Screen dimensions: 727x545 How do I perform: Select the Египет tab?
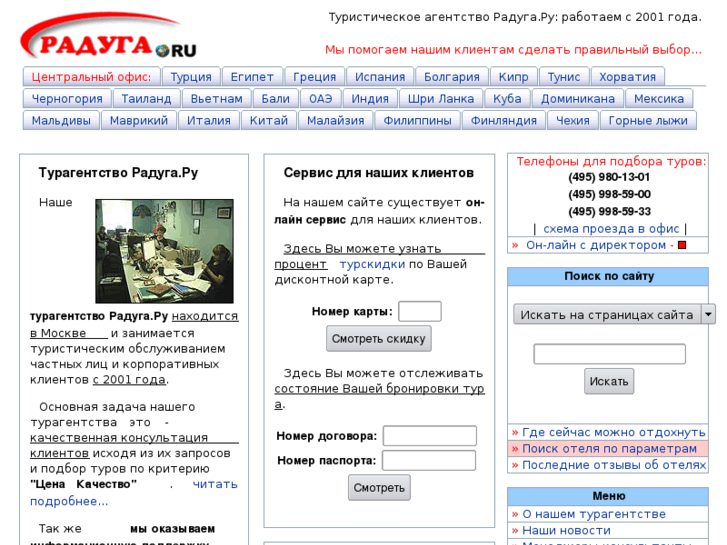tap(252, 77)
